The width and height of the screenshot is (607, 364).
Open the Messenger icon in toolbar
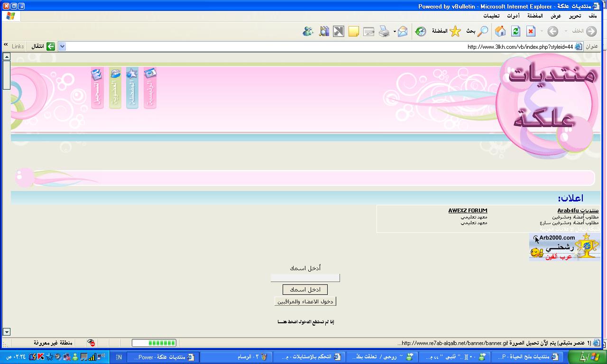pos(308,32)
